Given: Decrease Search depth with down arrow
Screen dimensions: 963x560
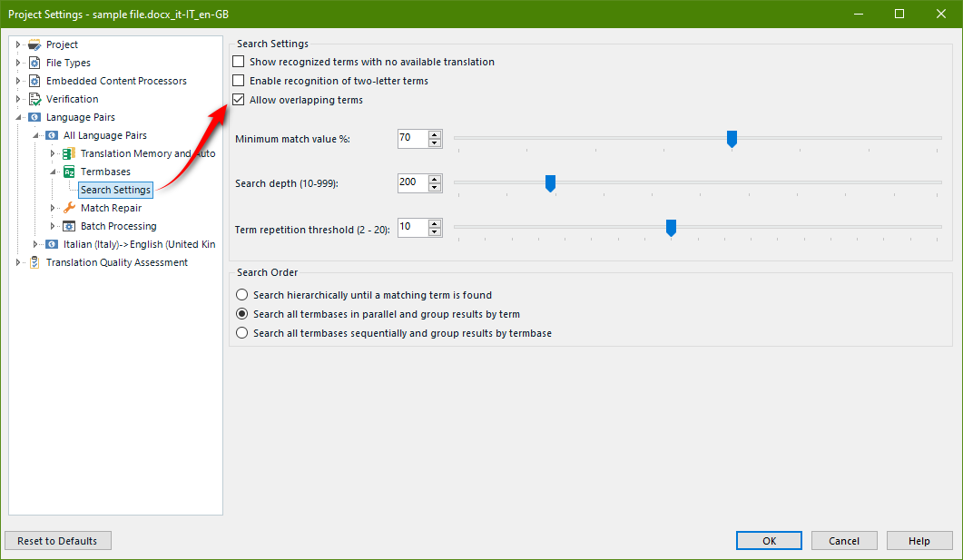Looking at the screenshot, I should (435, 187).
